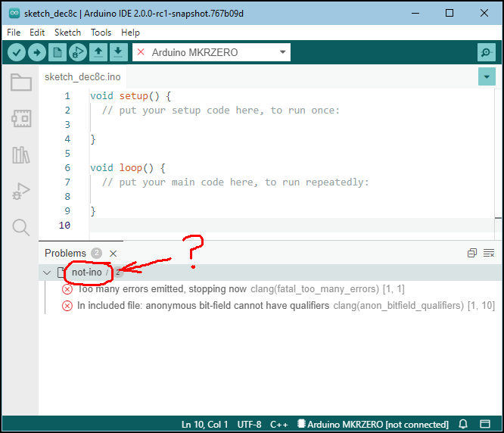The height and width of the screenshot is (433, 504).
Task: Close the Arduino IDE window
Action: pyautogui.click(x=484, y=13)
